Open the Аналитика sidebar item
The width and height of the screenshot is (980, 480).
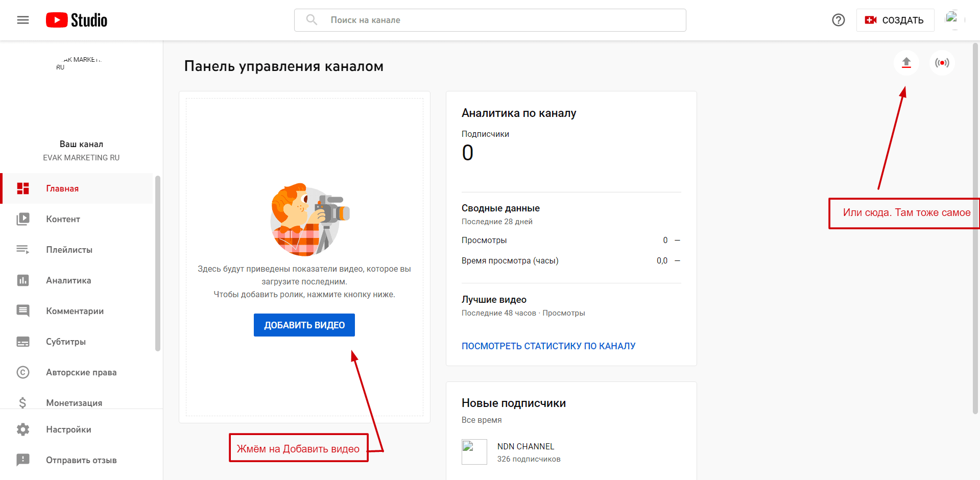point(77,280)
